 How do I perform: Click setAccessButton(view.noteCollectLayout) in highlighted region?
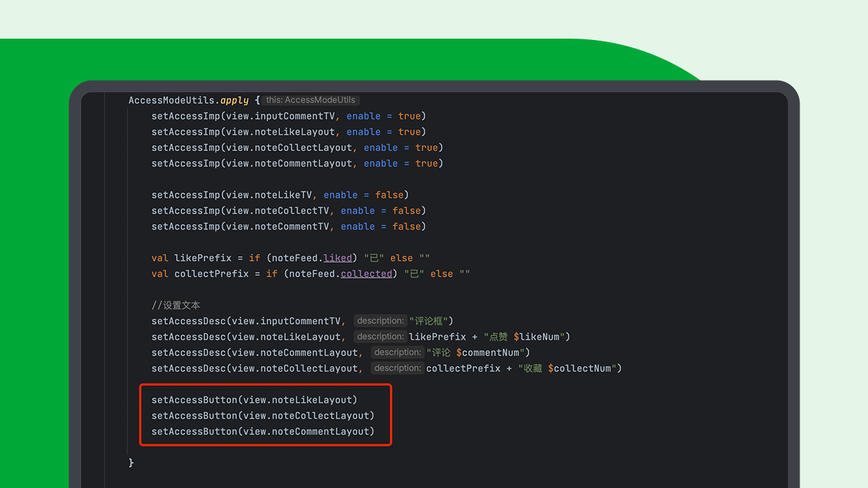pos(262,415)
